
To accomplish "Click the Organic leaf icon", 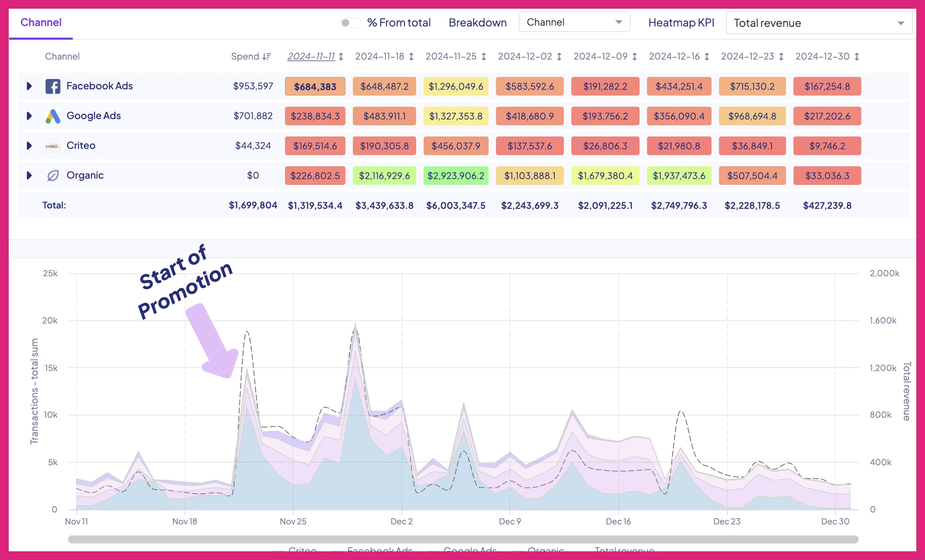I will (53, 175).
